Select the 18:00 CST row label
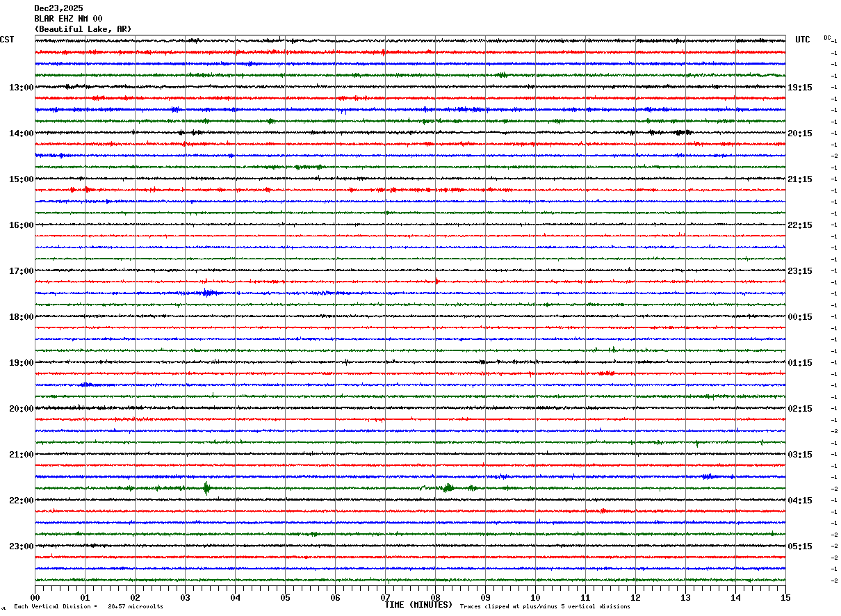This screenshot has height=616, width=841. 21,317
